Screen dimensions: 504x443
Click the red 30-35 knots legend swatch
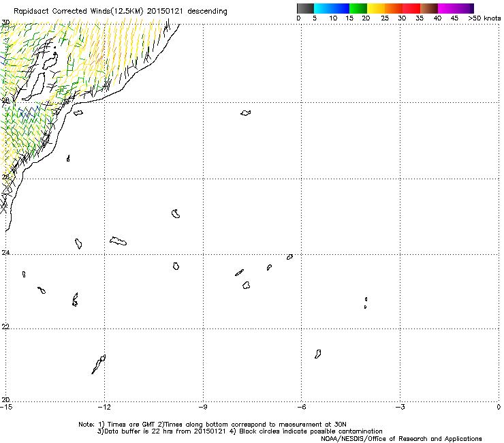411,8
